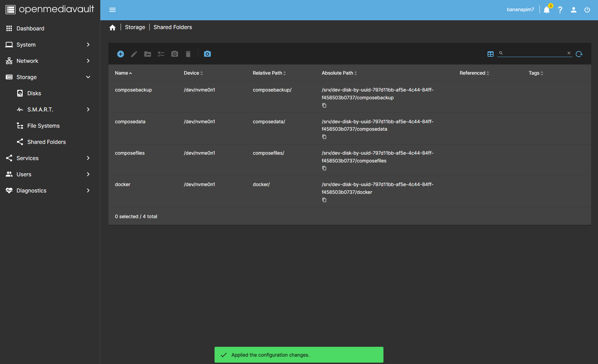Dismiss the Applied configuration changes notification
Image resolution: width=598 pixels, height=364 pixels.
pos(299,355)
